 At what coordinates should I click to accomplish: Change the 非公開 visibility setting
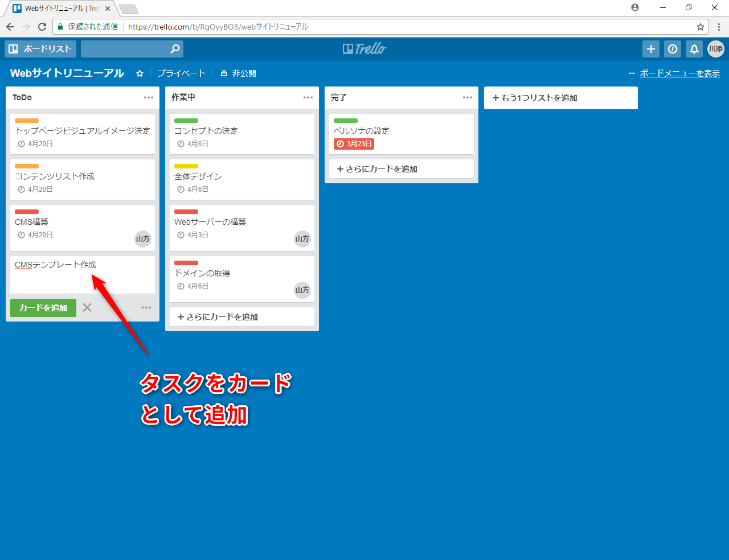click(x=239, y=73)
